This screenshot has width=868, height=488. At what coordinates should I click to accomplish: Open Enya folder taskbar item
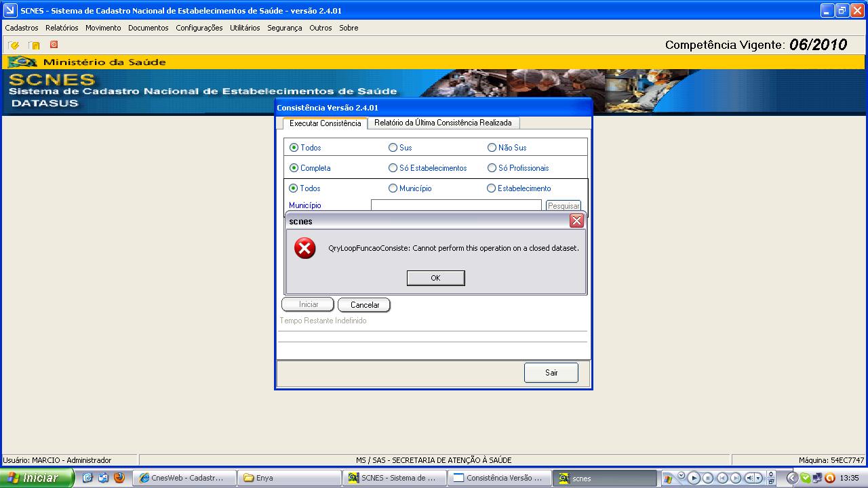tap(290, 478)
